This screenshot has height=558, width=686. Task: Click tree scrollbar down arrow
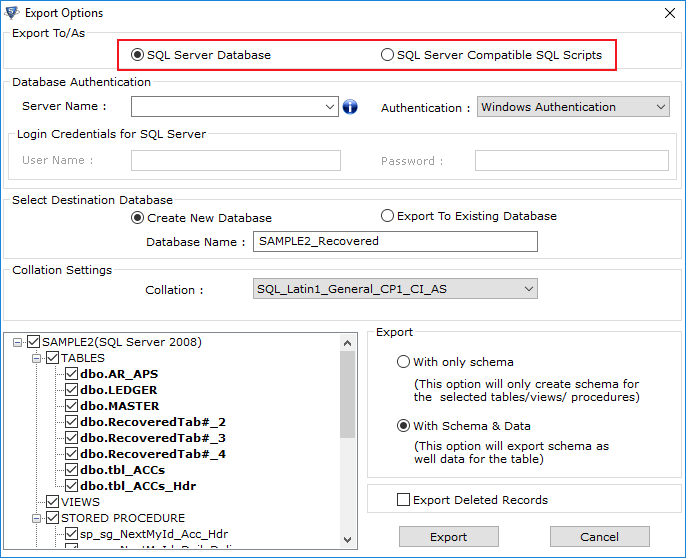(x=348, y=540)
